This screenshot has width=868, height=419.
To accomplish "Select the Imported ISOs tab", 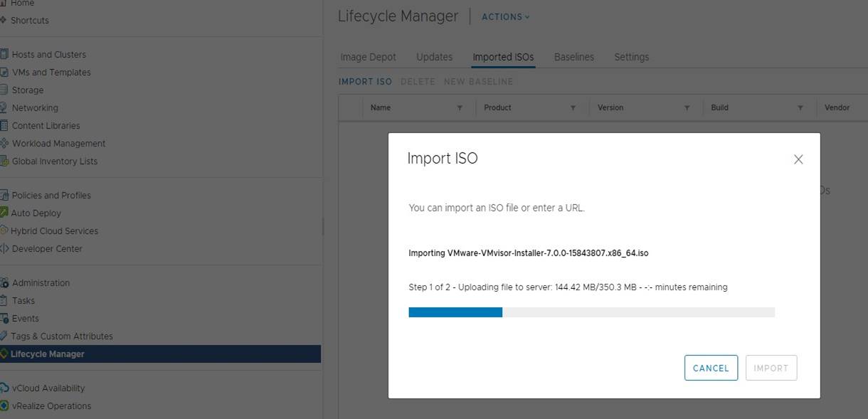I will coord(503,57).
